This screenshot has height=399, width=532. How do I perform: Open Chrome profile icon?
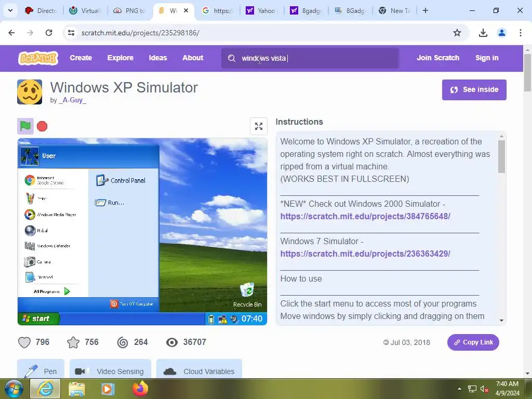501,33
